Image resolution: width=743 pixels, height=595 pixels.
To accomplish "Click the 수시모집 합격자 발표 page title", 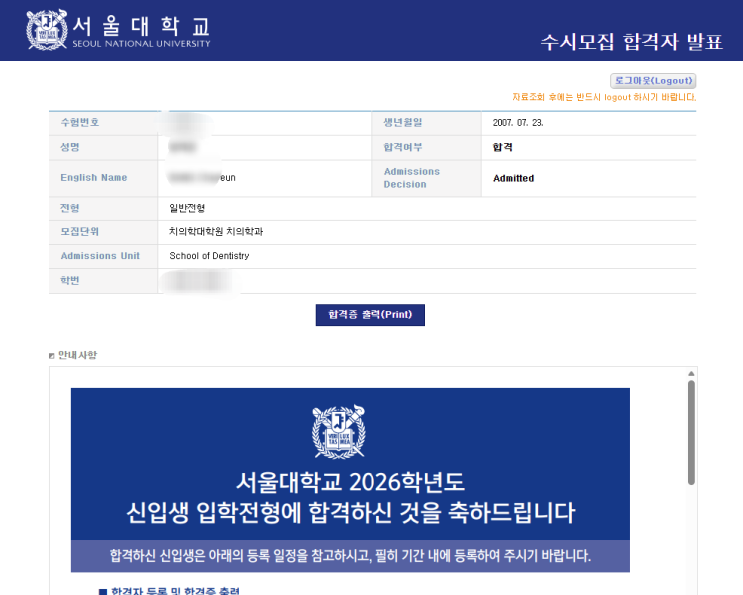I will (632, 42).
